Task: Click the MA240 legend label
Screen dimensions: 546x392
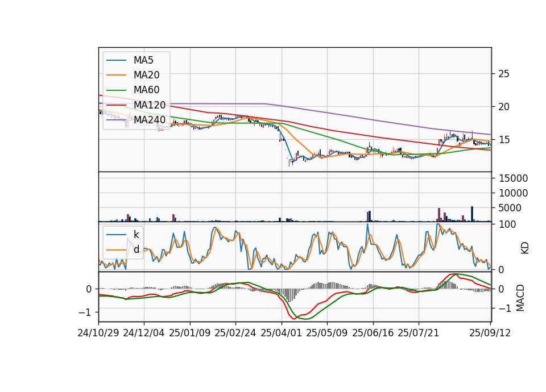Action: (150, 120)
